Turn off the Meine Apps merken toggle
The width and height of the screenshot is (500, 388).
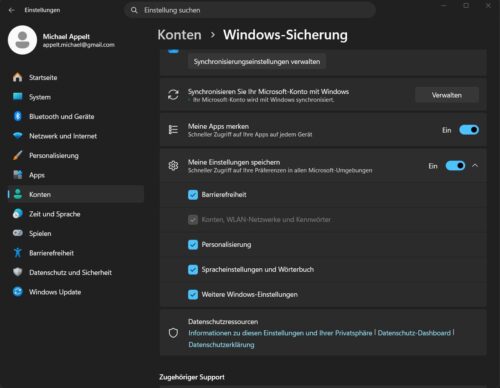click(469, 130)
